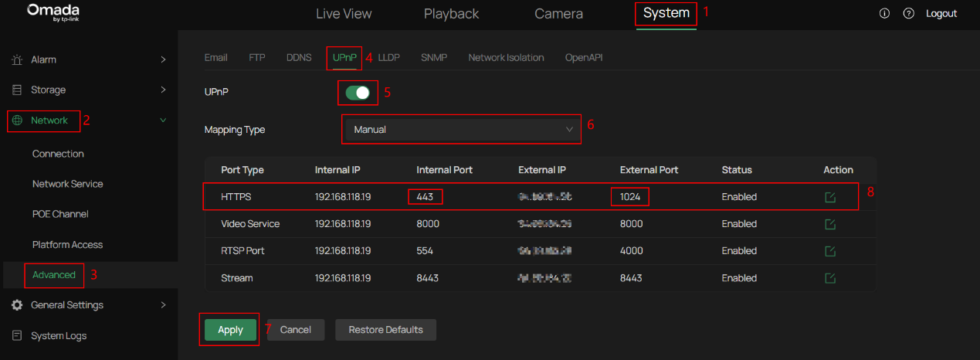Image resolution: width=980 pixels, height=360 pixels.
Task: Click HTTPS external port 1024 cell
Action: (x=630, y=197)
